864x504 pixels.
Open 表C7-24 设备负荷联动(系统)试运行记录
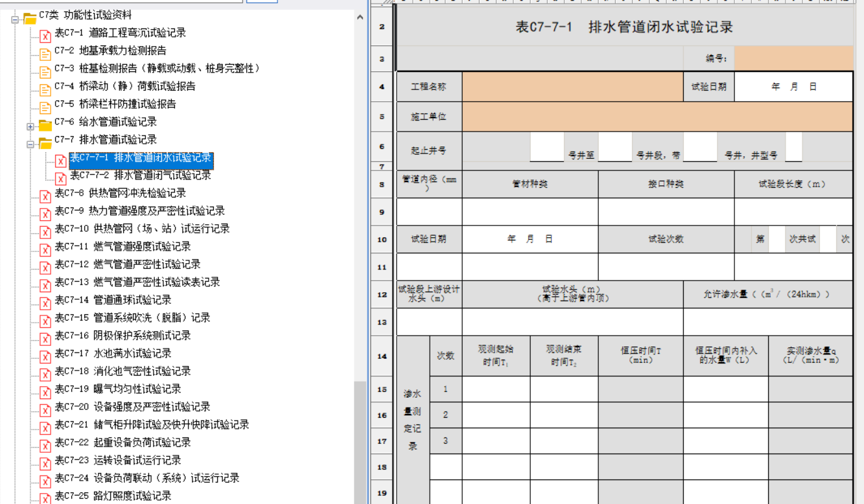(x=147, y=477)
